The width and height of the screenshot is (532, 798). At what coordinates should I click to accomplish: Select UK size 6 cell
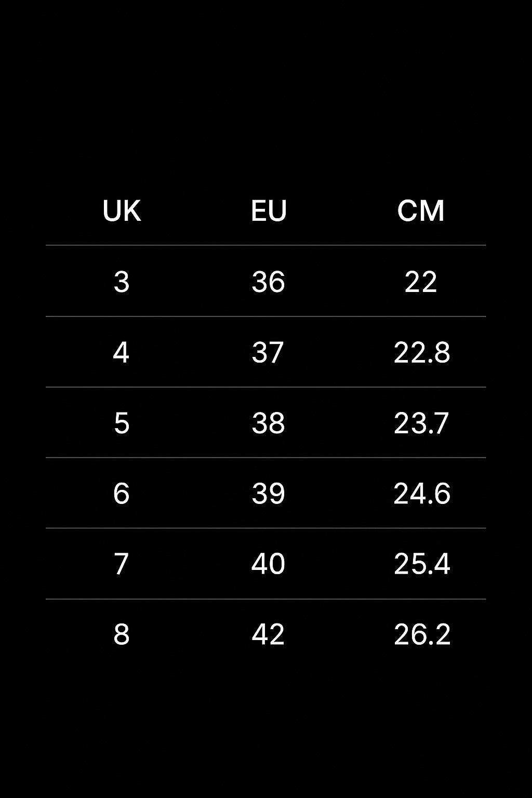(x=121, y=494)
